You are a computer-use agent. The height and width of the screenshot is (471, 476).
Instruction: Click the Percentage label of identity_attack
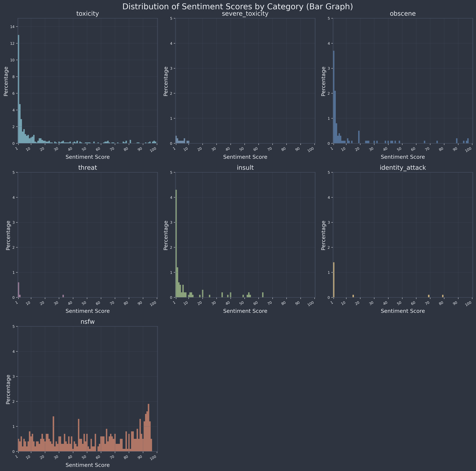(x=324, y=235)
